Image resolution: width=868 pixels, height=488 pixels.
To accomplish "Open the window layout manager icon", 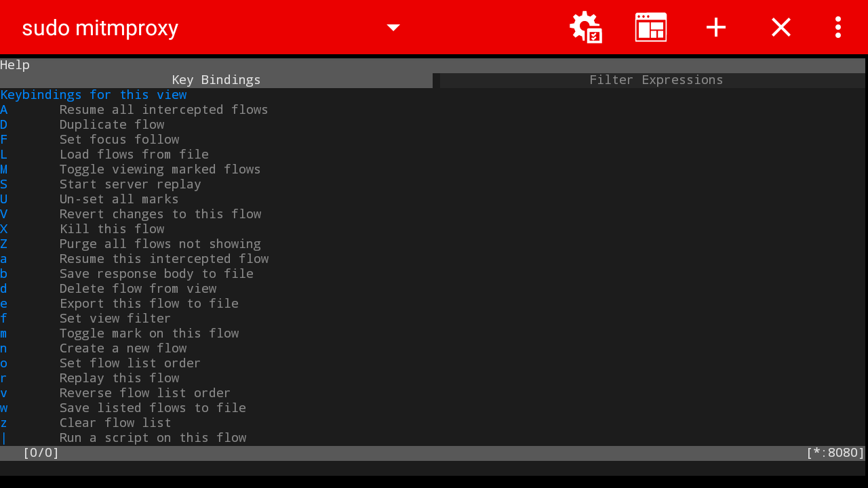I will pyautogui.click(x=651, y=27).
